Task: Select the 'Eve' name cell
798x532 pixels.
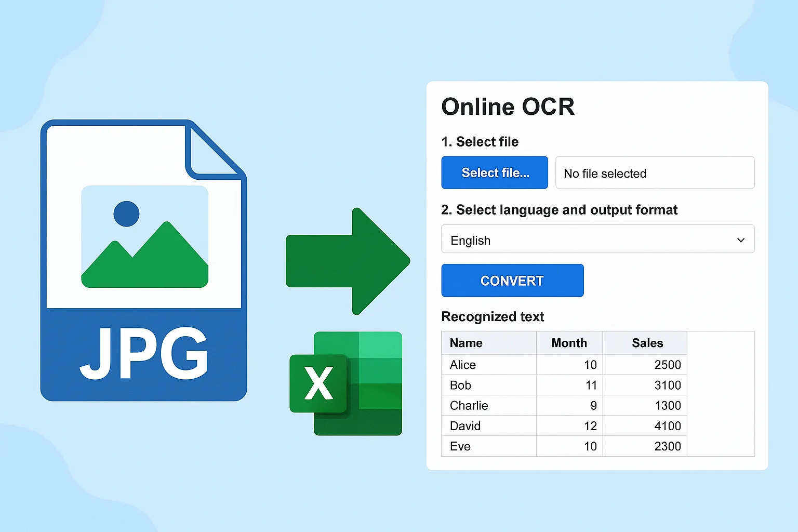Action: pos(489,446)
